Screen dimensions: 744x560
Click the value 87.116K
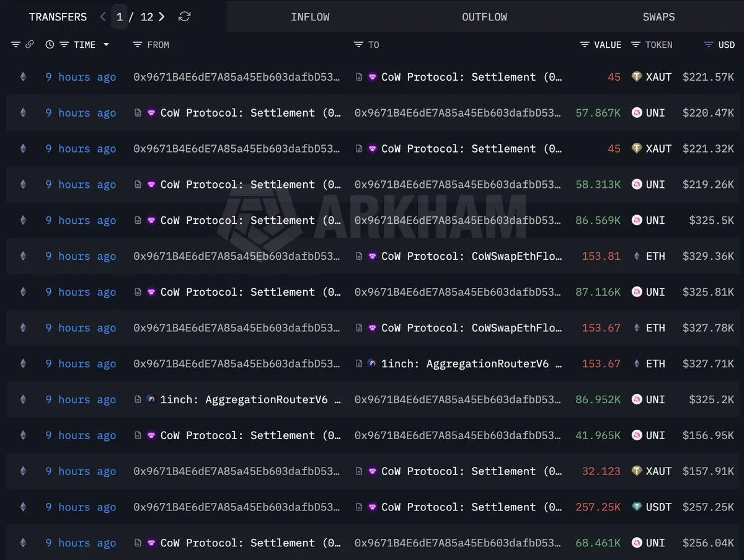[x=598, y=292]
